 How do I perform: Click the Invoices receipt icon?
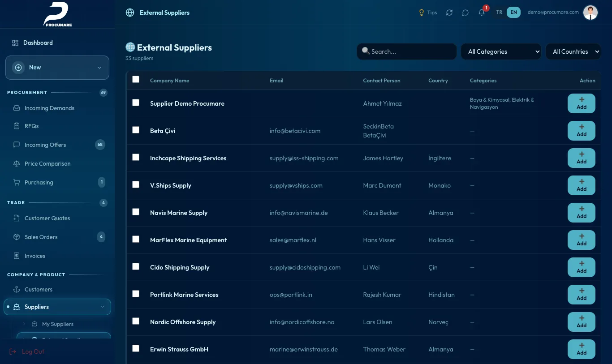click(17, 256)
